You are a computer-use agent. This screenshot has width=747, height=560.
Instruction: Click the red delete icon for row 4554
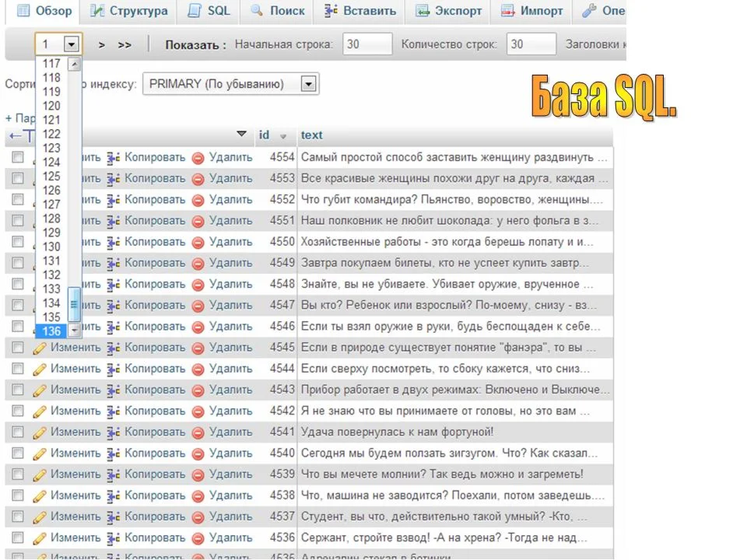coord(198,158)
